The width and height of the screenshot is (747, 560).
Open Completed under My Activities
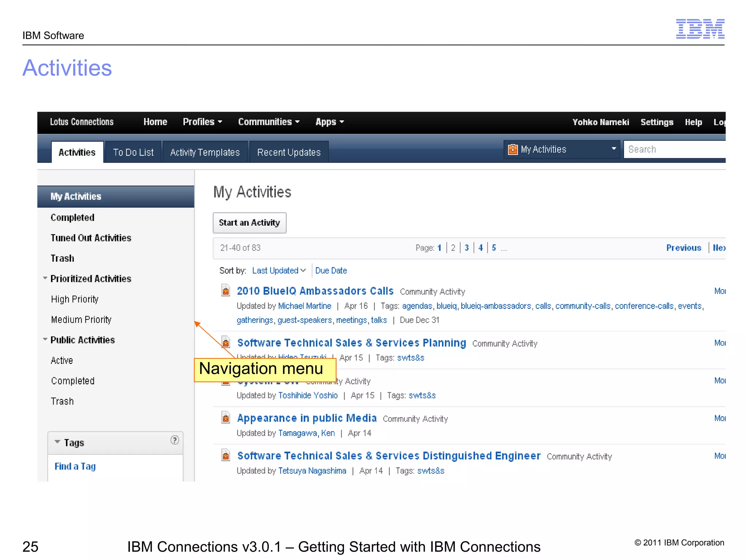point(73,217)
